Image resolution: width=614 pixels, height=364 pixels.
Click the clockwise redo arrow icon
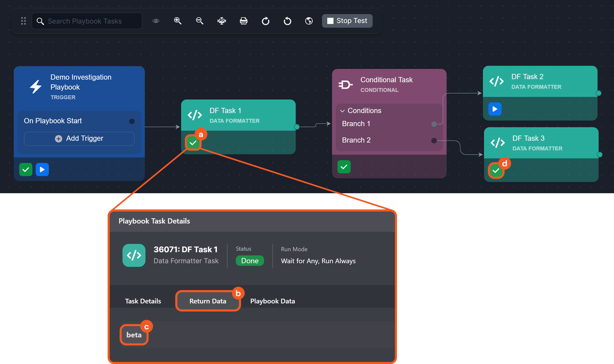(x=265, y=21)
